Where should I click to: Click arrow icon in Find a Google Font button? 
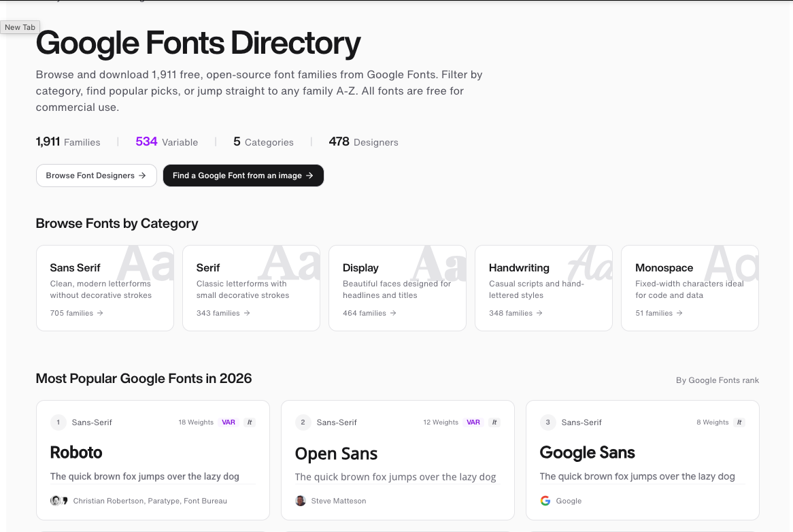pos(309,176)
